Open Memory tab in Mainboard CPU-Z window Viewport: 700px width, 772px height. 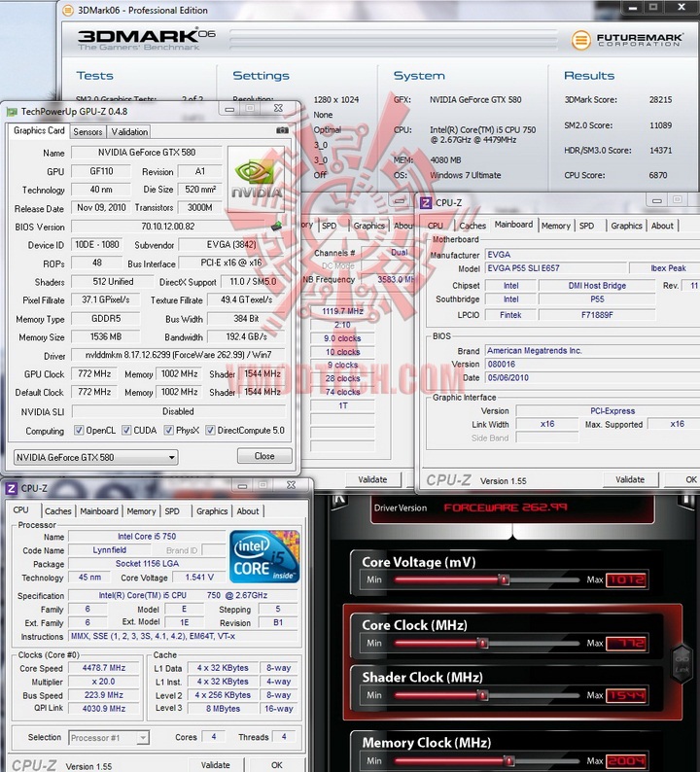coord(555,226)
